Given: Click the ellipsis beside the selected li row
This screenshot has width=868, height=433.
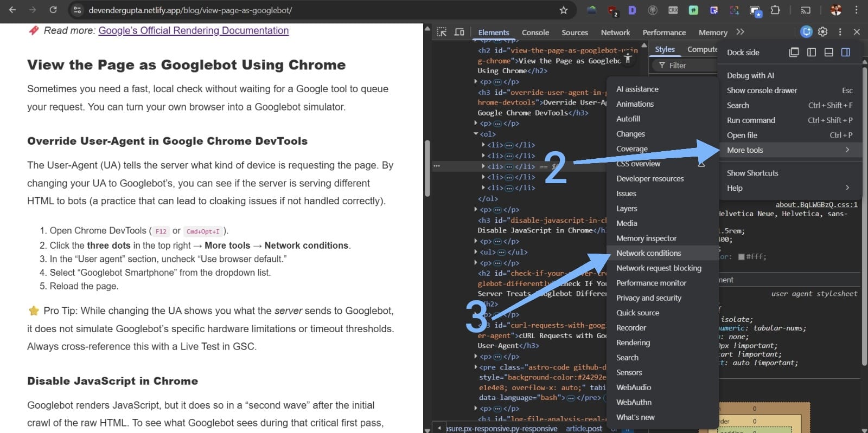Looking at the screenshot, I should point(437,166).
